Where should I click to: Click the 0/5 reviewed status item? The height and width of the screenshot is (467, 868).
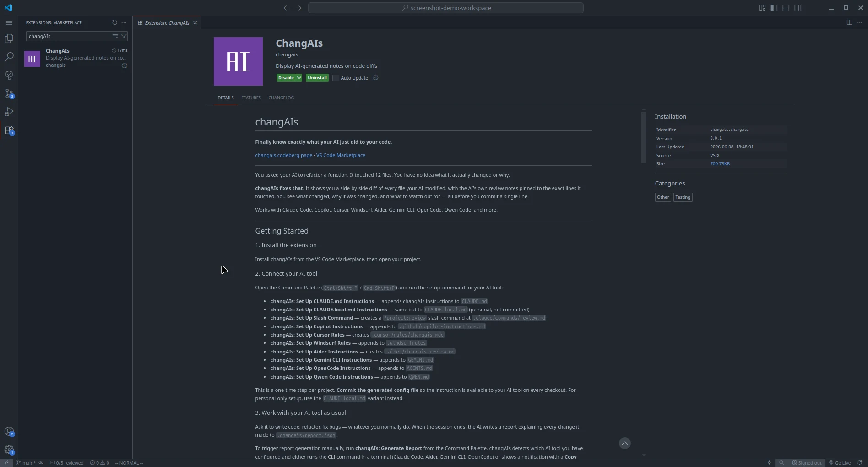coord(67,463)
